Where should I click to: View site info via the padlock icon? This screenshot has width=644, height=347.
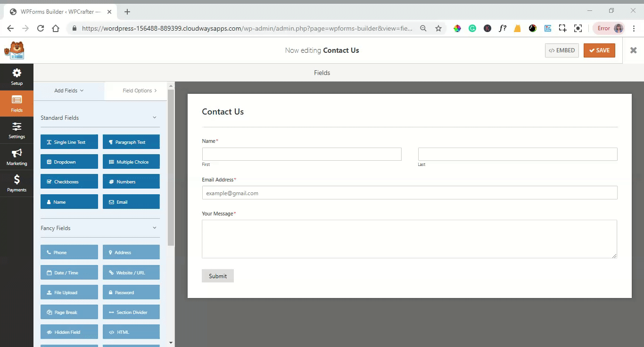tap(74, 28)
